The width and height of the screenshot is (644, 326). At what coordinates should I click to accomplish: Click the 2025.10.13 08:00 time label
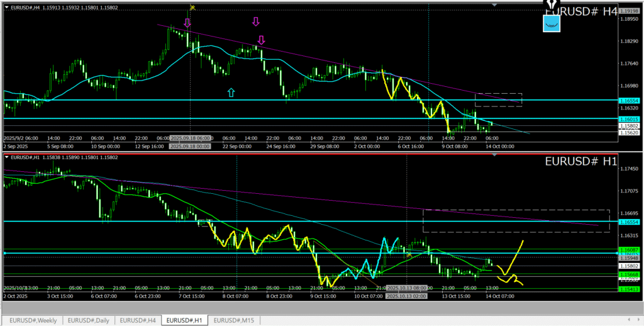[x=406, y=288]
